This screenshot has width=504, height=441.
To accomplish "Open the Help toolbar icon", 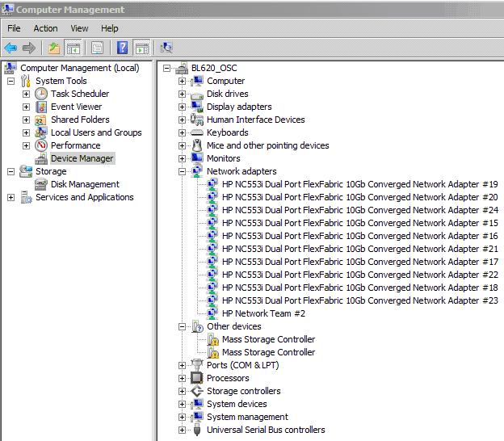I will (x=122, y=48).
